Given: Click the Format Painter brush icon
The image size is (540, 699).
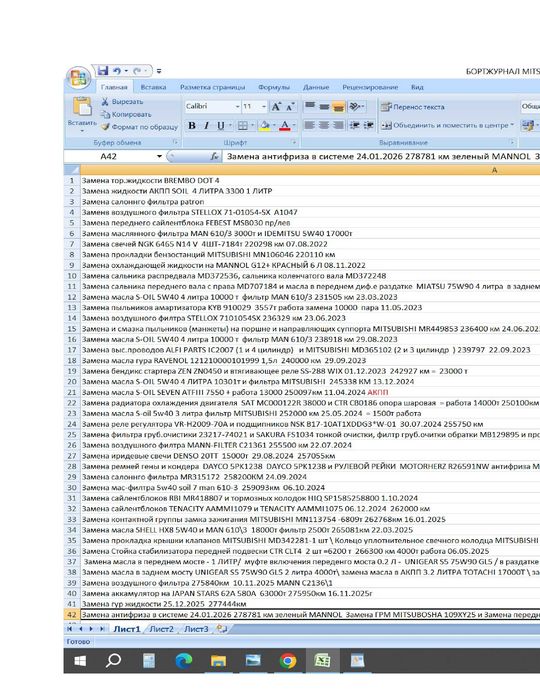Looking at the screenshot, I should coord(105,127).
